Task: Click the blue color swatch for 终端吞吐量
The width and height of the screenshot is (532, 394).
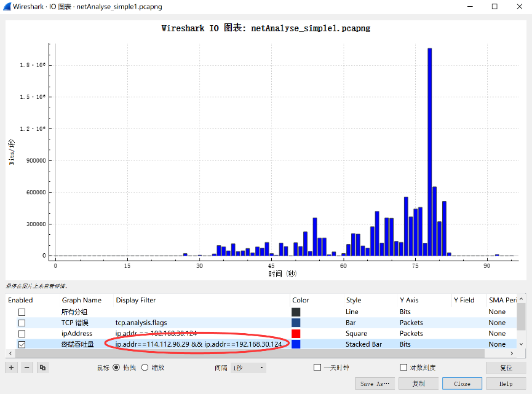Action: (296, 344)
